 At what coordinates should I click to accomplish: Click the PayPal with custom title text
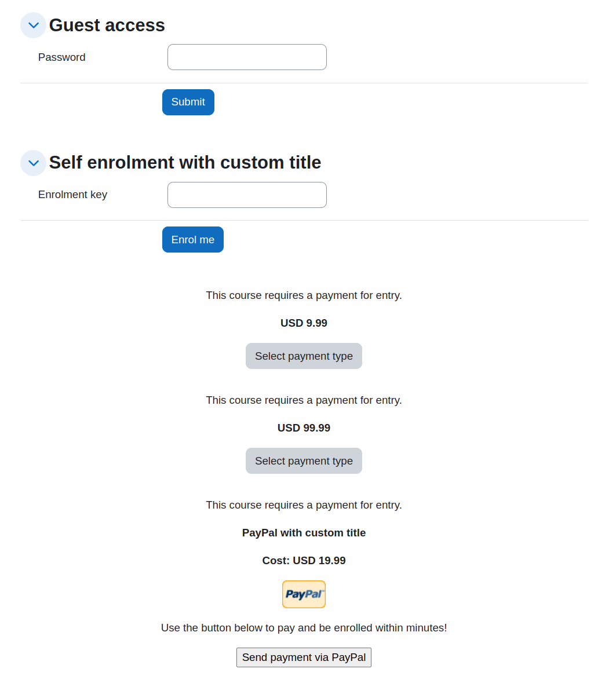point(304,533)
